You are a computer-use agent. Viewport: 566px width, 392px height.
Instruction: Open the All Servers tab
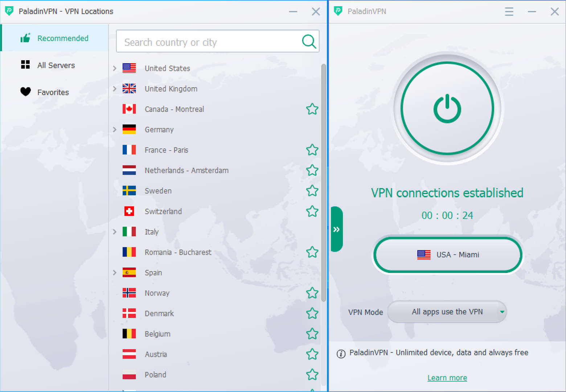click(55, 65)
